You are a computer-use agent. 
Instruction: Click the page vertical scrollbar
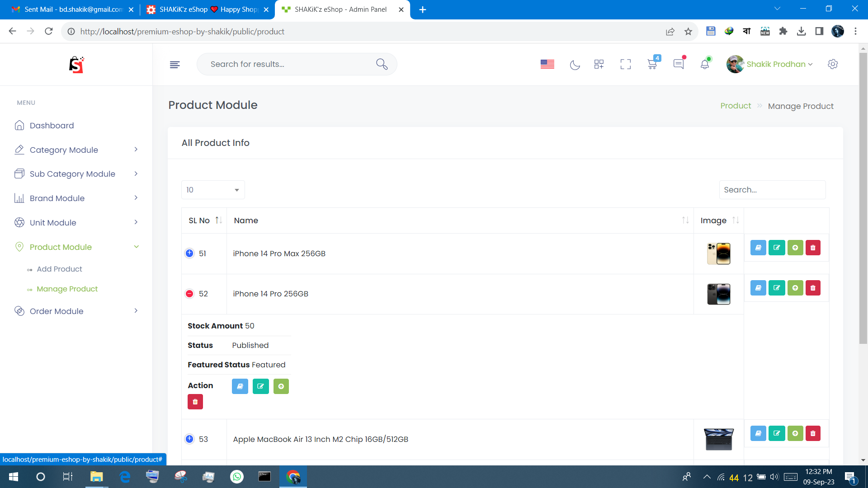[x=863, y=198]
